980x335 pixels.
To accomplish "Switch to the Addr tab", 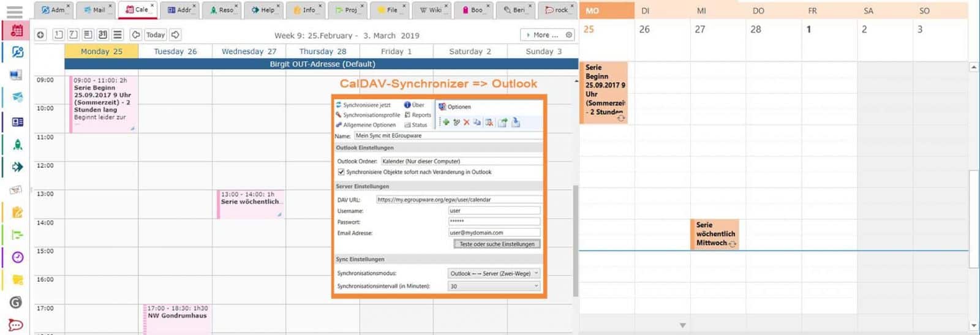I will [x=179, y=10].
